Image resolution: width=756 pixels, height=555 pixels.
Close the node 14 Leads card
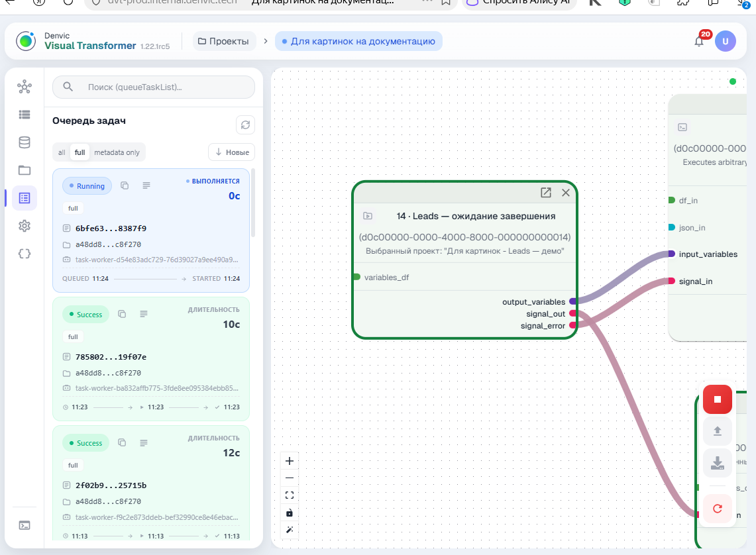point(566,193)
